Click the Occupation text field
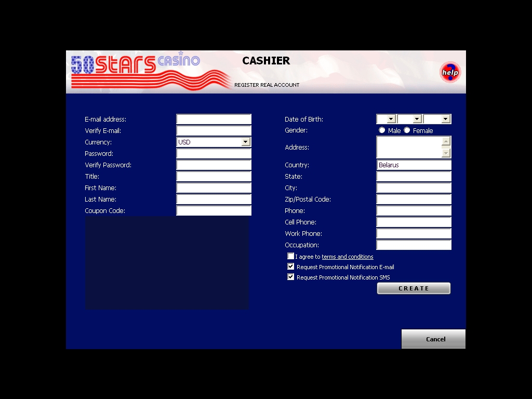The height and width of the screenshot is (399, 532). [414, 245]
